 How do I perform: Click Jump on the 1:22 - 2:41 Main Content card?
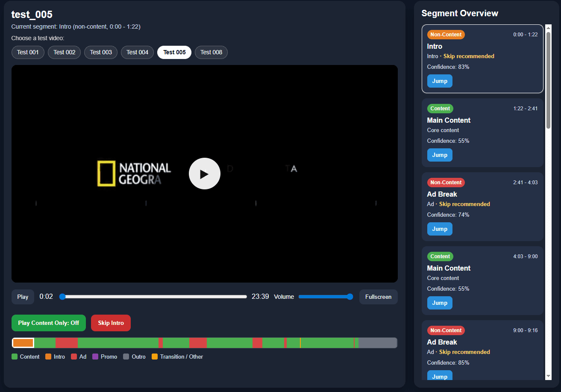440,155
